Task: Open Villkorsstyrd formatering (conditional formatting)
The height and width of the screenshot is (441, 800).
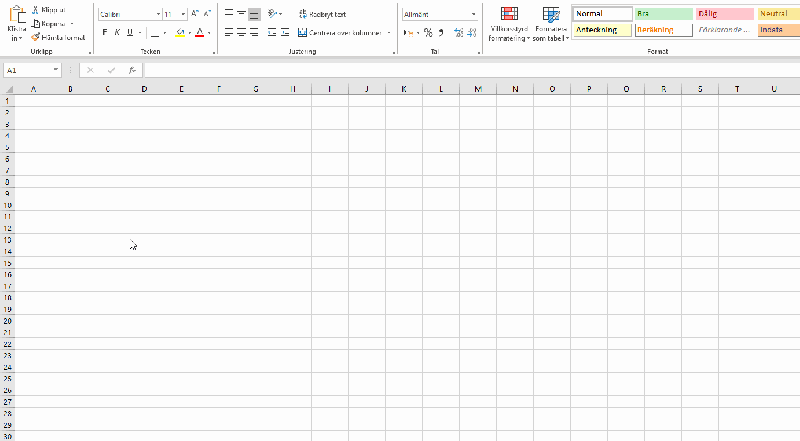Action: tap(509, 24)
